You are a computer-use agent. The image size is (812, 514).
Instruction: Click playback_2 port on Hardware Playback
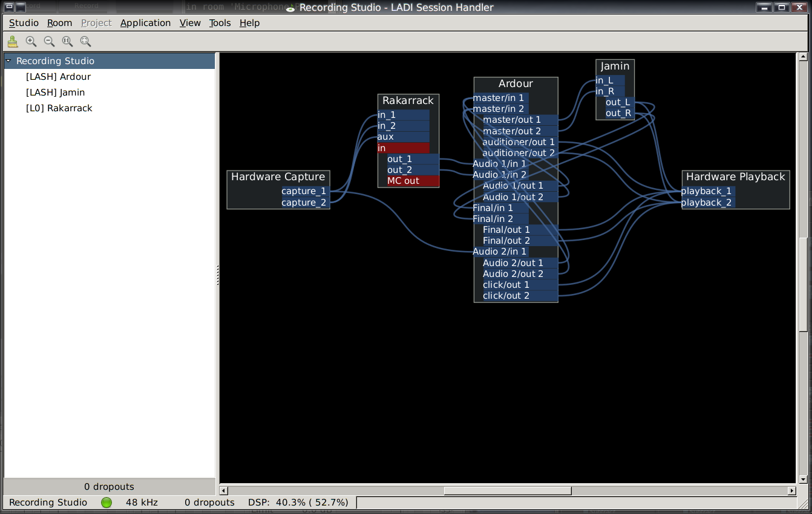706,202
